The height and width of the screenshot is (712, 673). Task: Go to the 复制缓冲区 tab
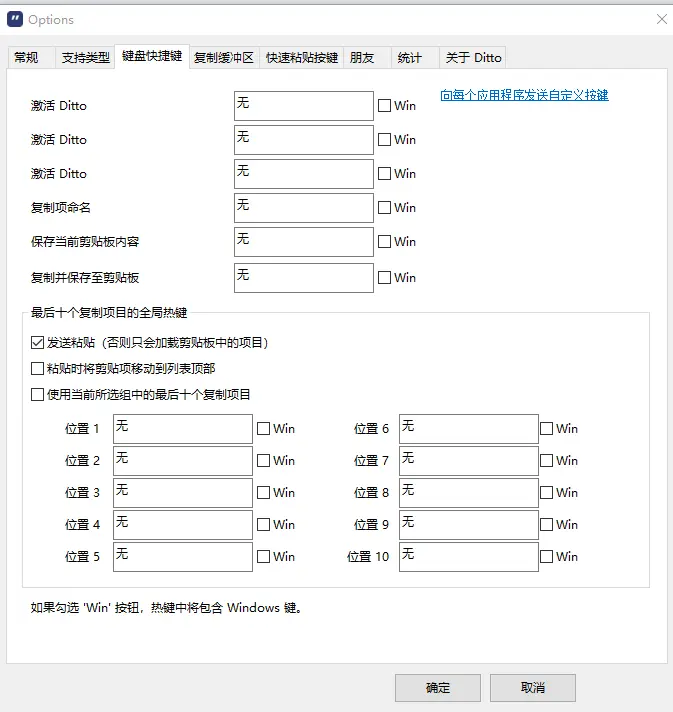[x=224, y=58]
